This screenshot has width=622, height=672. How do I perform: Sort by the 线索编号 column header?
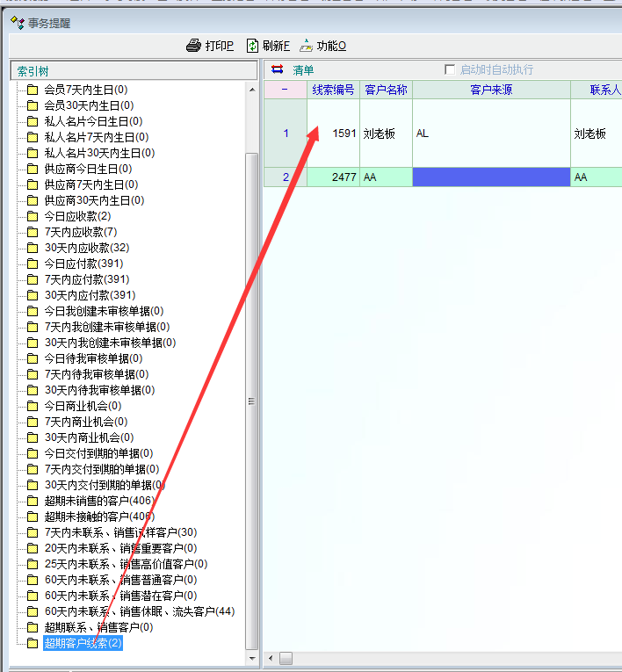click(x=333, y=90)
